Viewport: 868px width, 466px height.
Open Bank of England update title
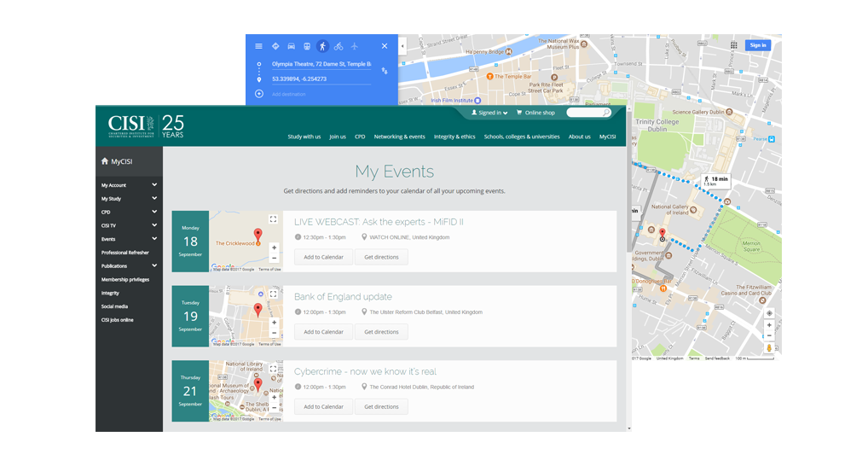[343, 296]
